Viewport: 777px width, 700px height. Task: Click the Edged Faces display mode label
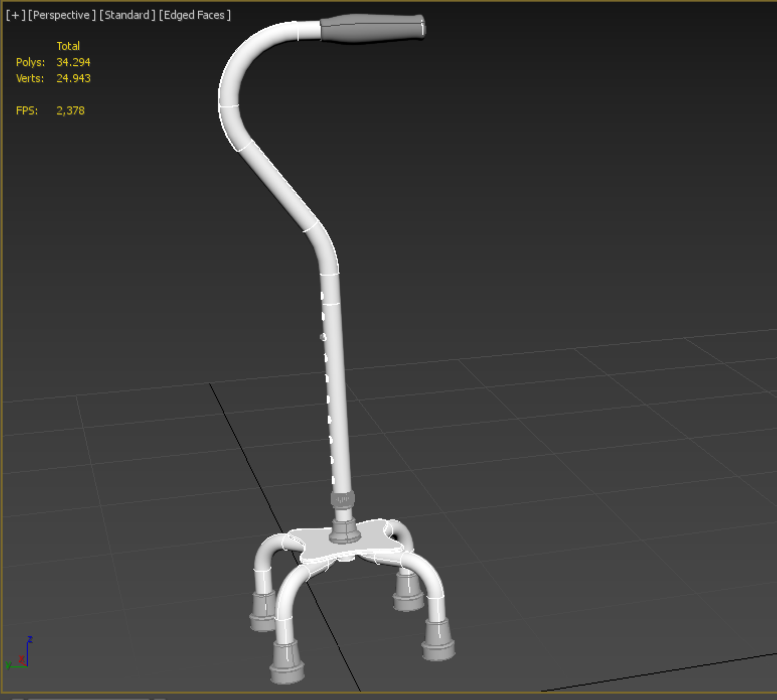195,15
